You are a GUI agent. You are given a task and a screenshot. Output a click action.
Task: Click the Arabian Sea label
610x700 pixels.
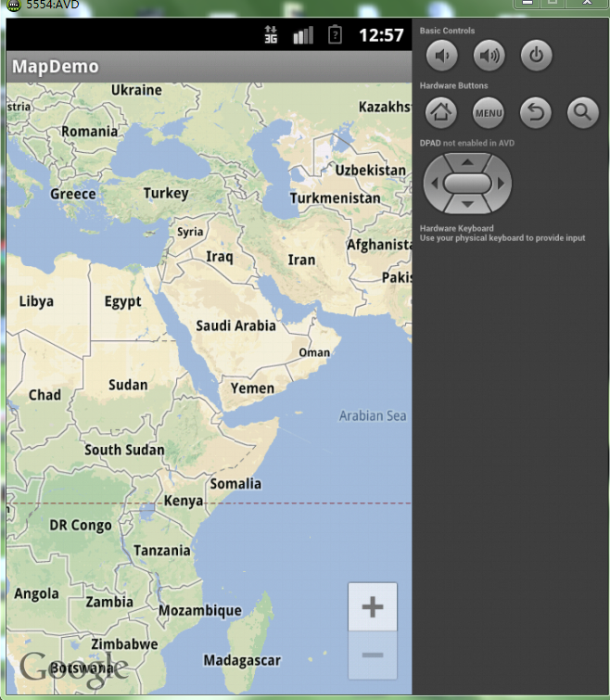(373, 416)
